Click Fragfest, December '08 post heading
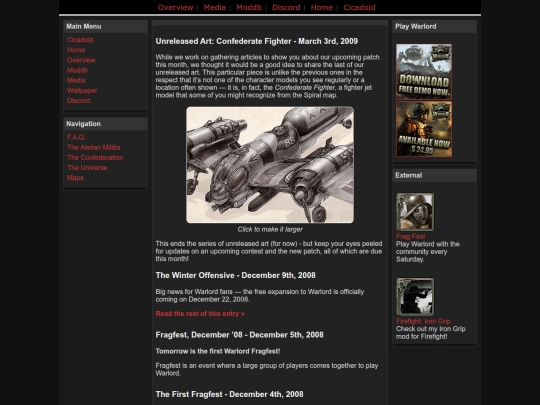This screenshot has width=540, height=405. click(239, 335)
